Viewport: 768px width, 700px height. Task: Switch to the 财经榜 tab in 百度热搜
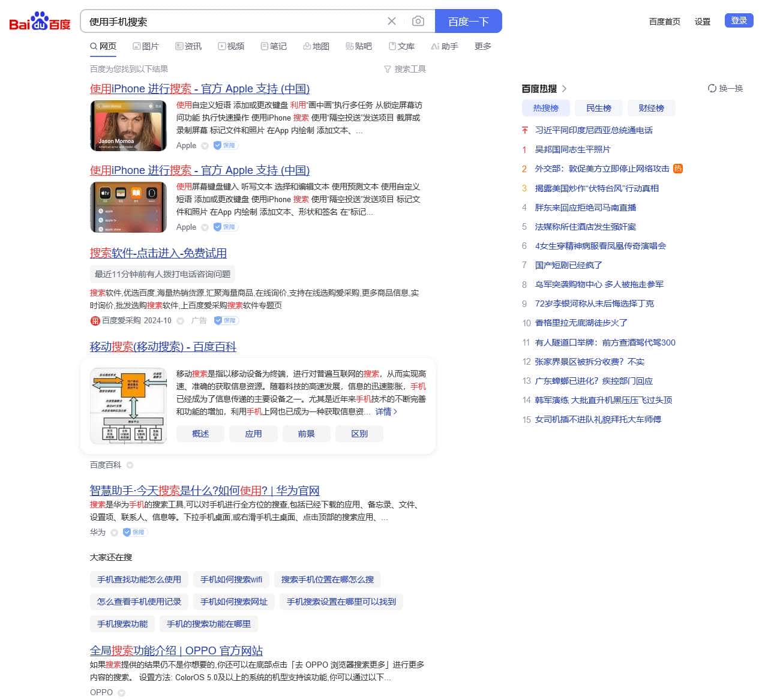651,108
